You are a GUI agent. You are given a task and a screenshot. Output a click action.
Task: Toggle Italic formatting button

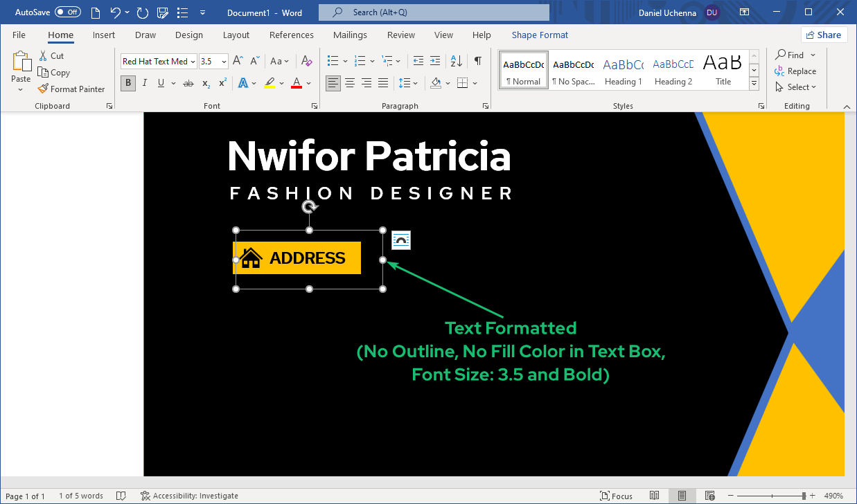click(144, 83)
